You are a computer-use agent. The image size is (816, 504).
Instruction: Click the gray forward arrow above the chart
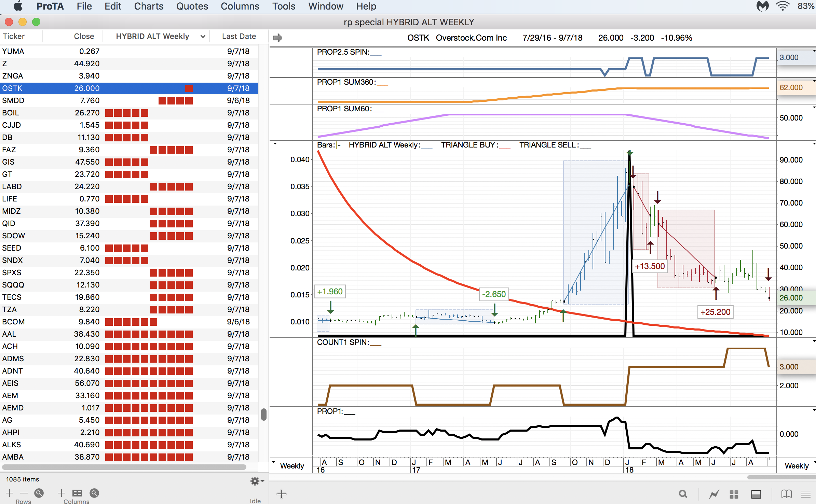[277, 38]
